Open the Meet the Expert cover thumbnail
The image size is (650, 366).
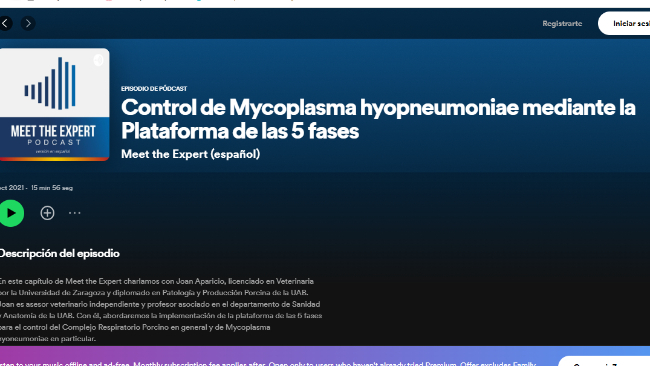point(54,104)
